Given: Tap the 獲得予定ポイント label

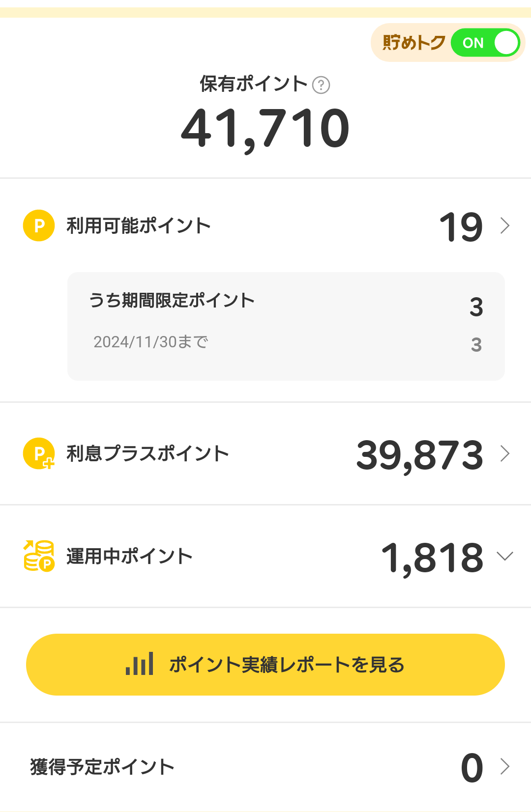Looking at the screenshot, I should pyautogui.click(x=102, y=767).
